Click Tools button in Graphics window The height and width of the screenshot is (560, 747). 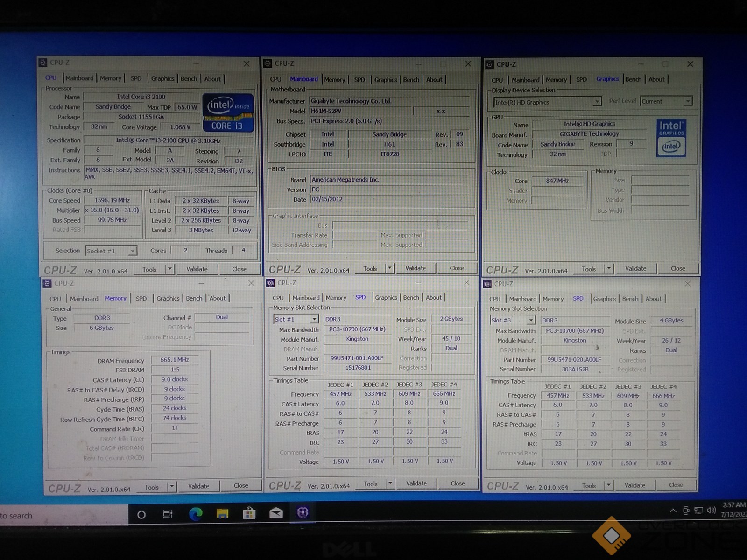coord(589,269)
